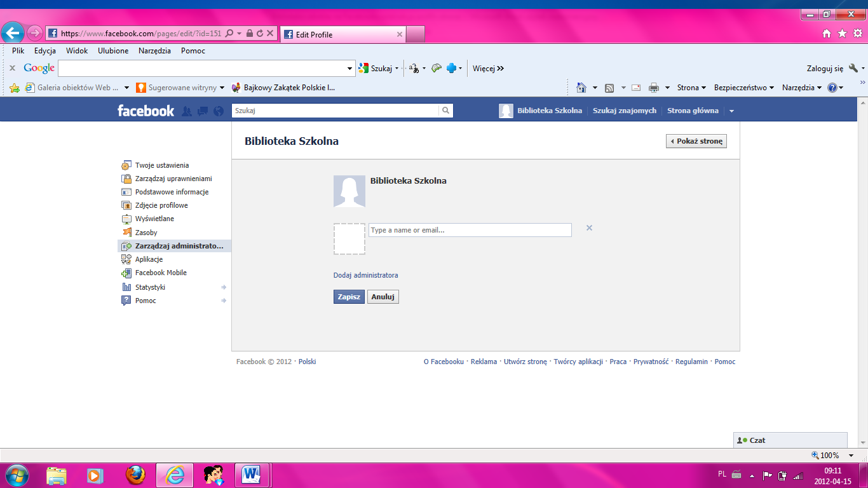Click the Pokaż stronę button
The image size is (868, 488).
[x=696, y=141]
